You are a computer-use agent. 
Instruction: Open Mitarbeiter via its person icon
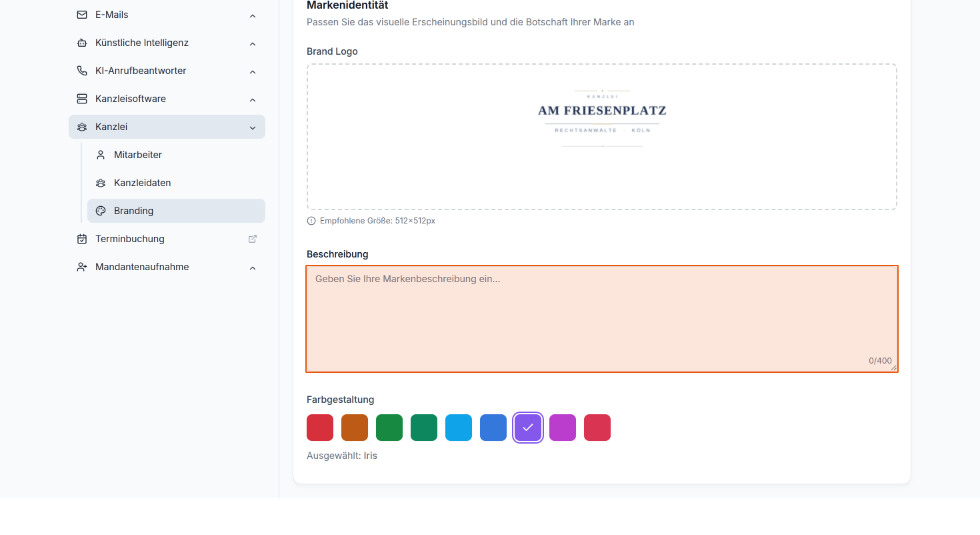(101, 155)
